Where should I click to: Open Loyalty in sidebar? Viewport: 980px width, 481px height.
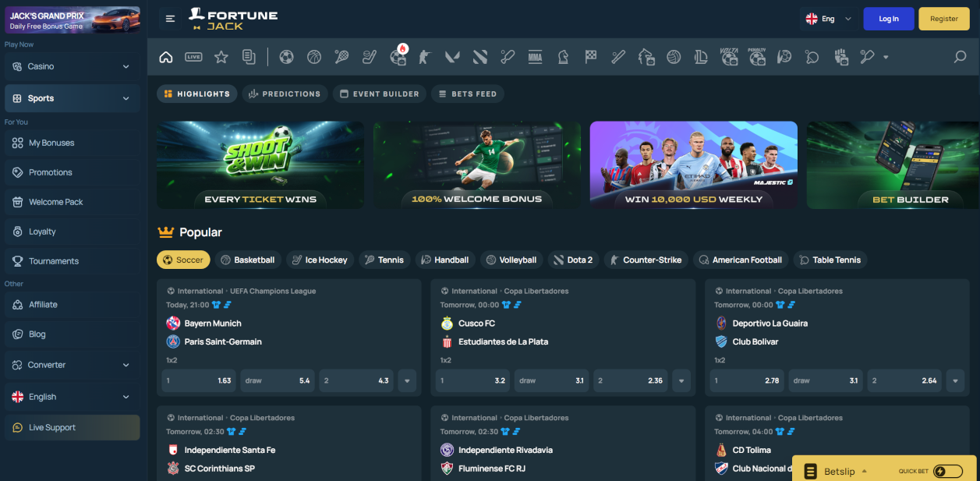(73, 232)
